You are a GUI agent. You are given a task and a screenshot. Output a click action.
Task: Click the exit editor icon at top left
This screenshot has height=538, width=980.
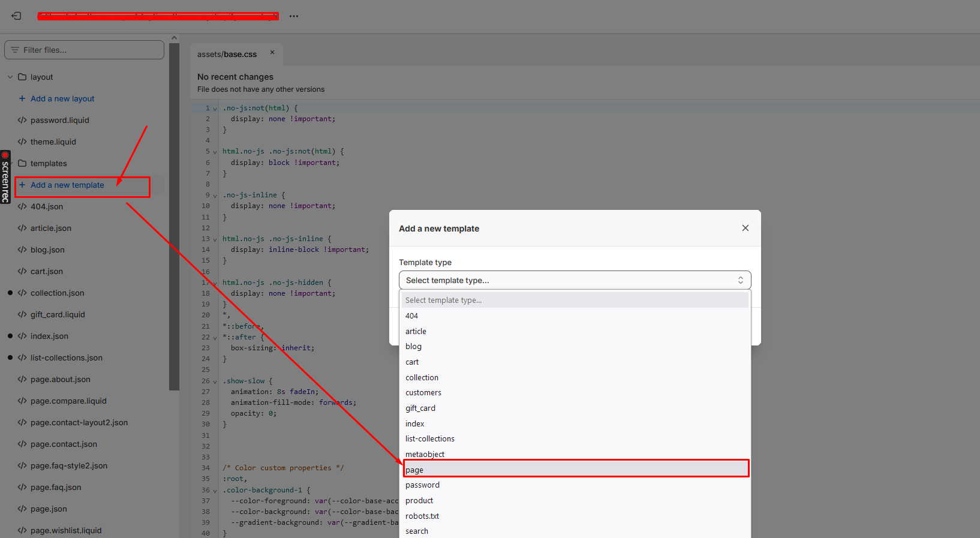click(x=16, y=16)
